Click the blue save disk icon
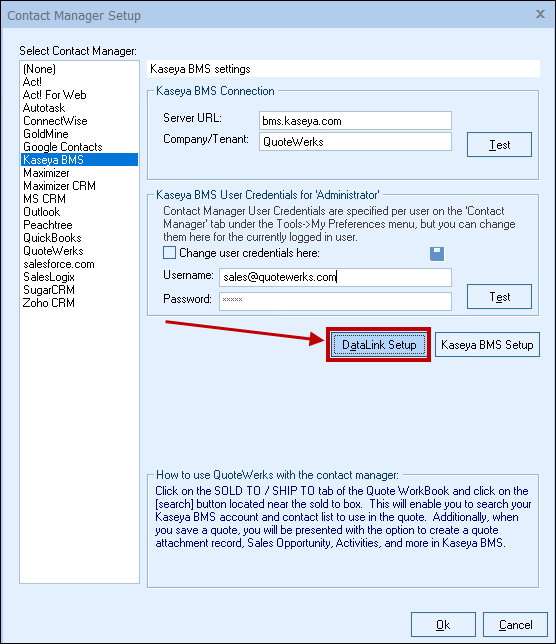 (x=437, y=253)
